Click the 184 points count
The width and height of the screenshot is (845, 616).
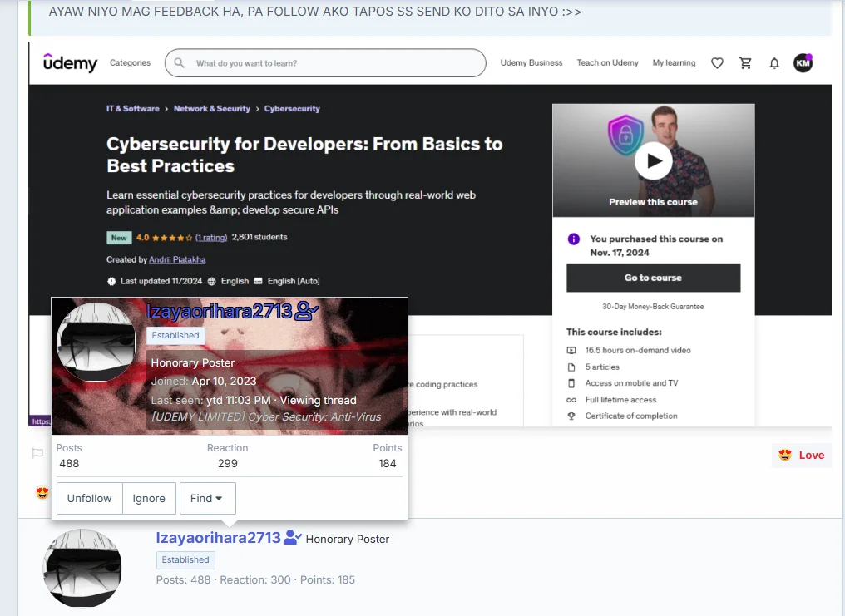[x=387, y=464]
